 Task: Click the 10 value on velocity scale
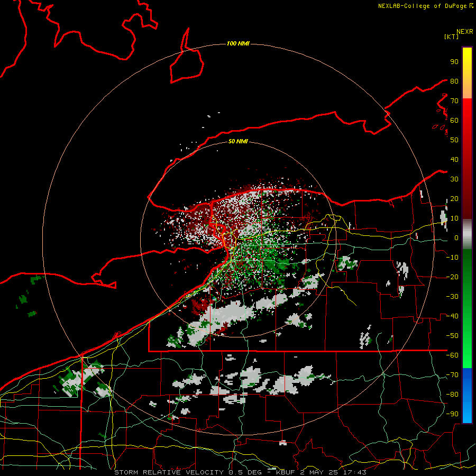[454, 218]
